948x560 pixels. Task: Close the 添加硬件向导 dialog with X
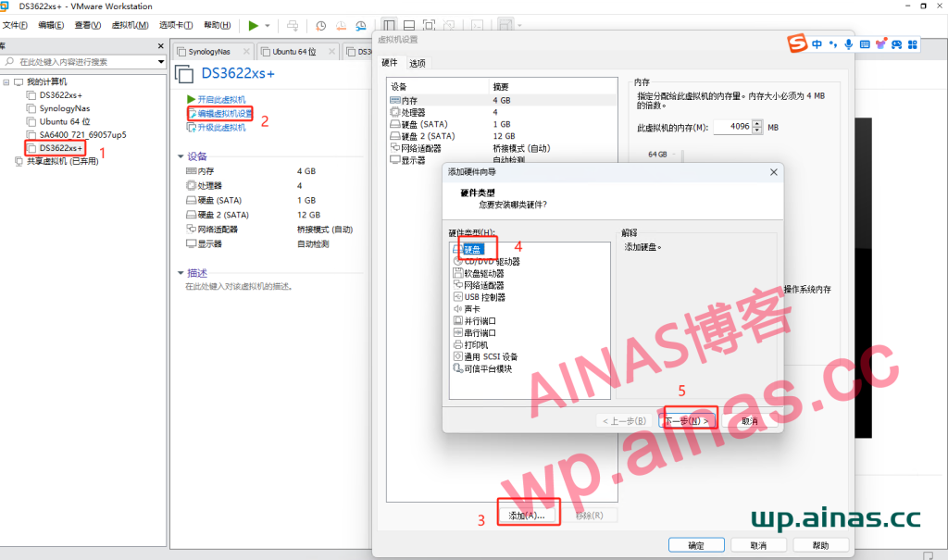[x=773, y=172]
